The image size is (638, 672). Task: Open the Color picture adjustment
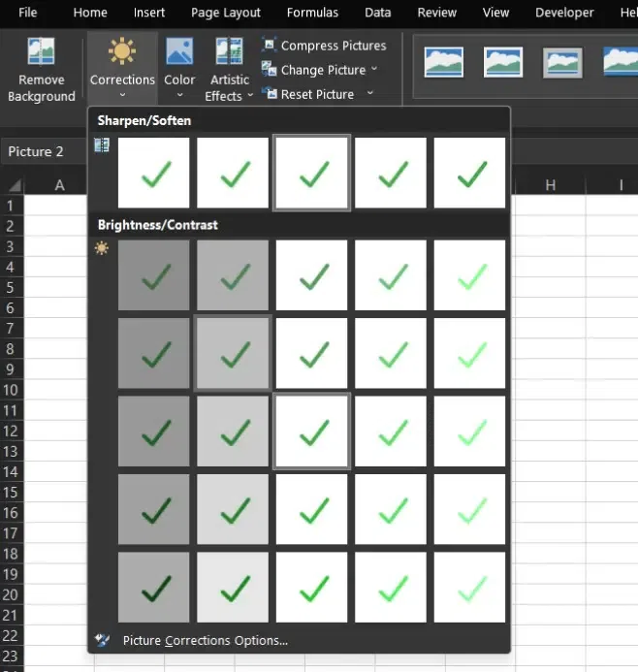[x=179, y=68]
